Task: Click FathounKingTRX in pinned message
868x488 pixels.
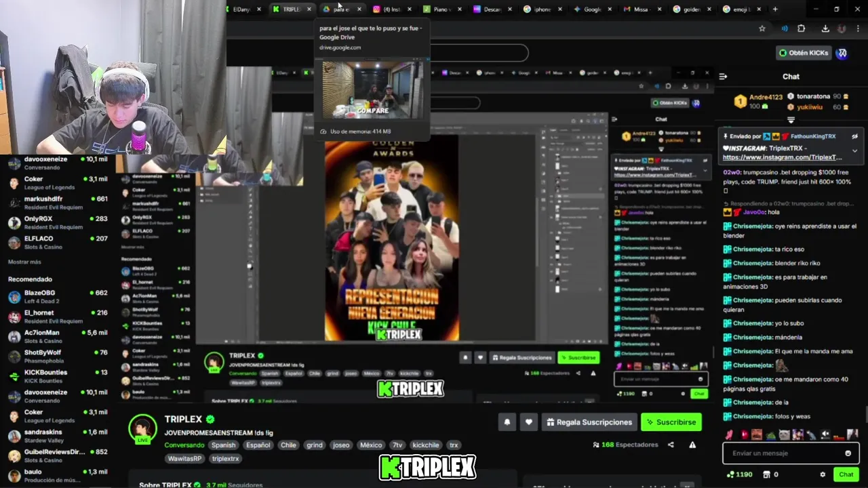Action: (812, 136)
